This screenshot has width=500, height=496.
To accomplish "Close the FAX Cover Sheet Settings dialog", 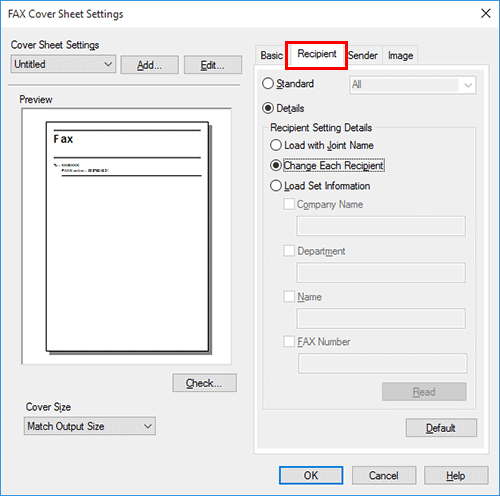I will pos(486,14).
